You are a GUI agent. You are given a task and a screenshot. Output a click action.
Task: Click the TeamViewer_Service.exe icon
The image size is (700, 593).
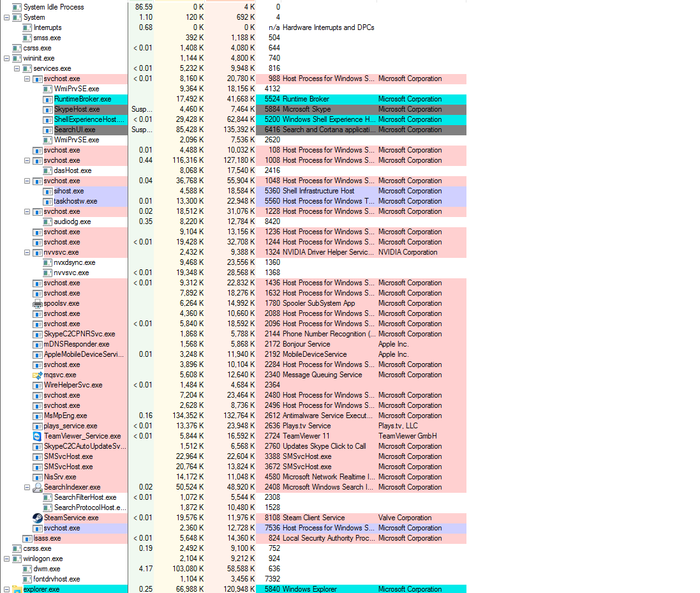(38, 436)
